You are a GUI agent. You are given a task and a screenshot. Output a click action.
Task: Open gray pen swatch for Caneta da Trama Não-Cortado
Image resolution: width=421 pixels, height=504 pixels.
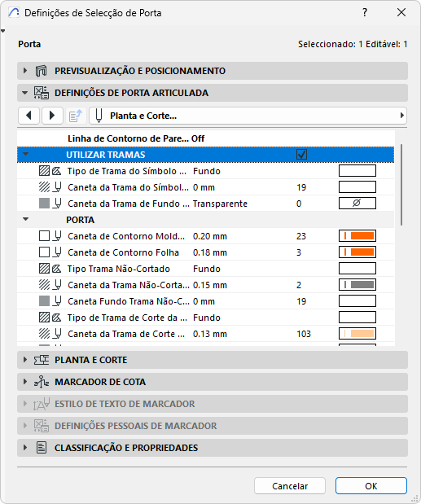pyautogui.click(x=357, y=285)
